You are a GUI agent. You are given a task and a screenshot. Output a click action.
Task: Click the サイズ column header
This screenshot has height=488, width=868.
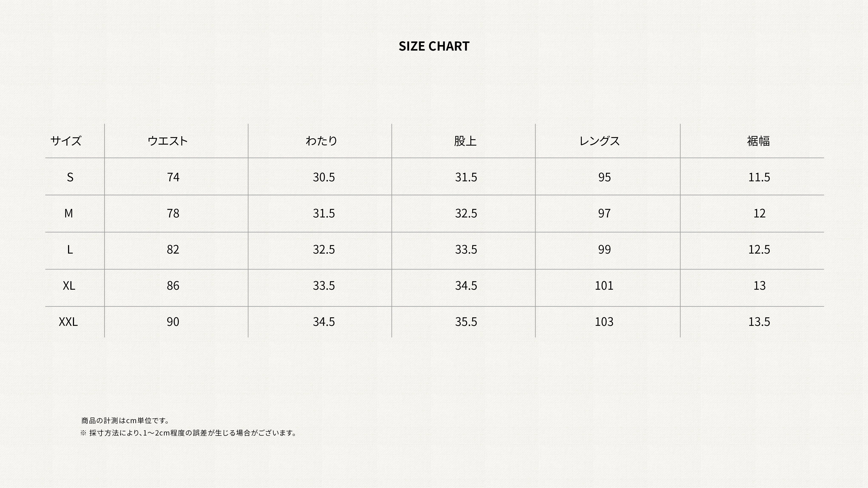(x=66, y=141)
